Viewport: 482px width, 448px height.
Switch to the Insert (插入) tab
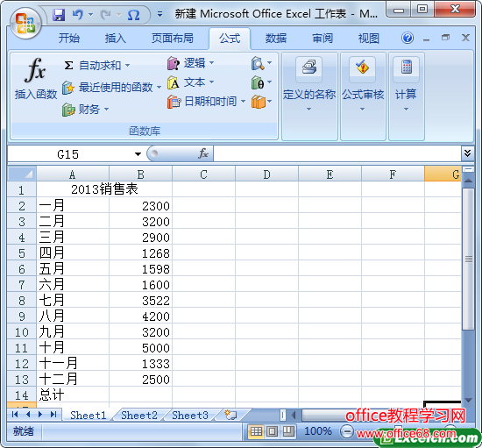(115, 38)
